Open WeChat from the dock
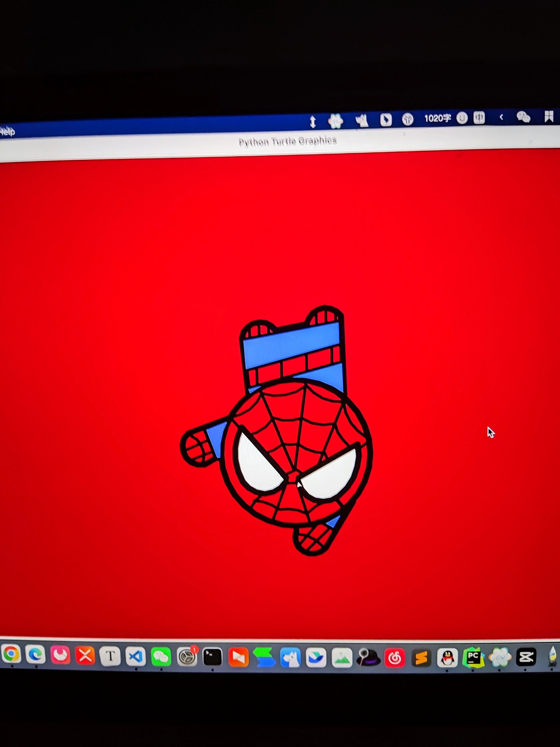 (x=161, y=657)
